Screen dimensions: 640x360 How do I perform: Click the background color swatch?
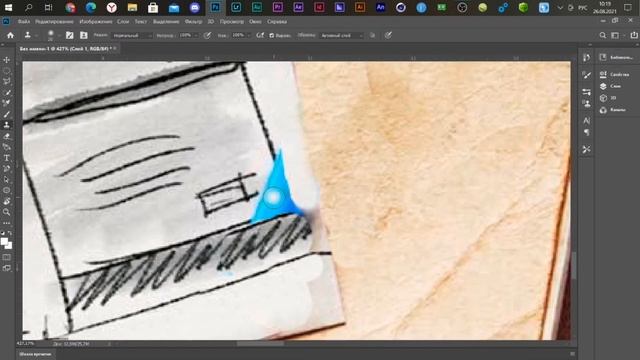(9, 246)
